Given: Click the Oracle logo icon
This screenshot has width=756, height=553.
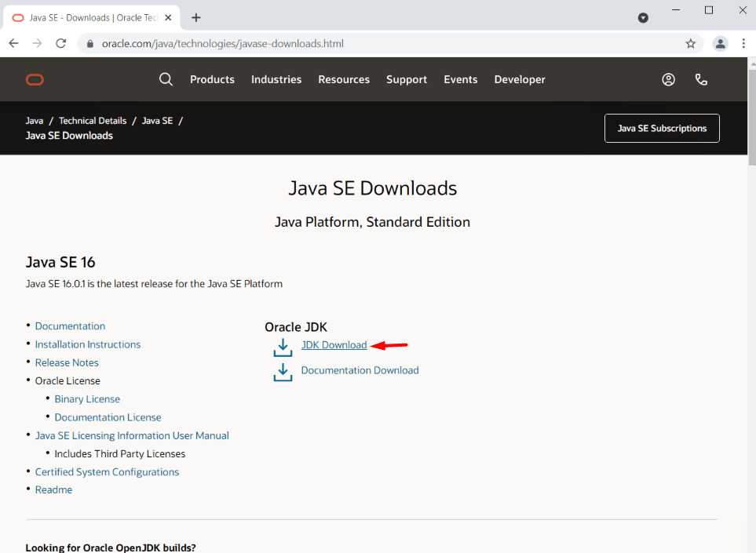Looking at the screenshot, I should point(35,79).
